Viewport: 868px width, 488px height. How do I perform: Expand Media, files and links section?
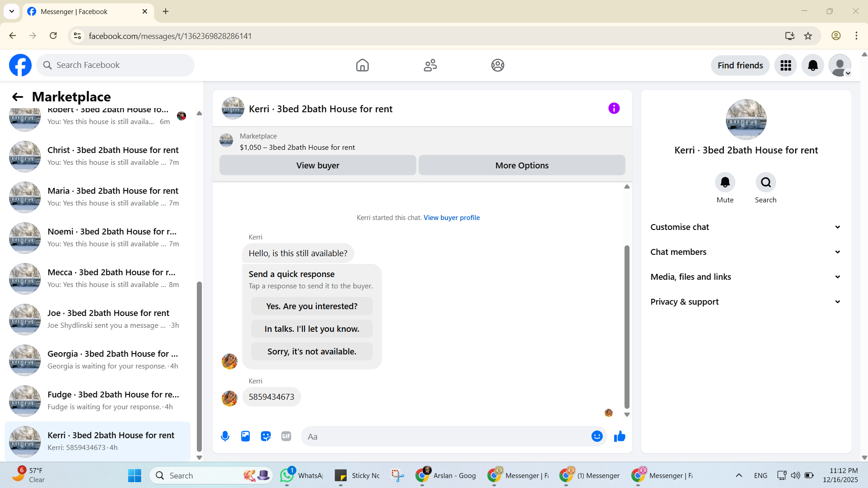(x=746, y=277)
